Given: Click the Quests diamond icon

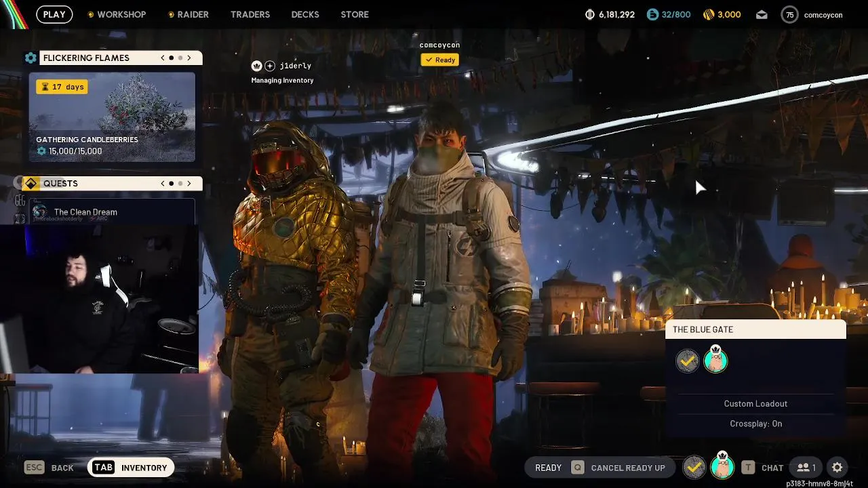Looking at the screenshot, I should tap(31, 184).
